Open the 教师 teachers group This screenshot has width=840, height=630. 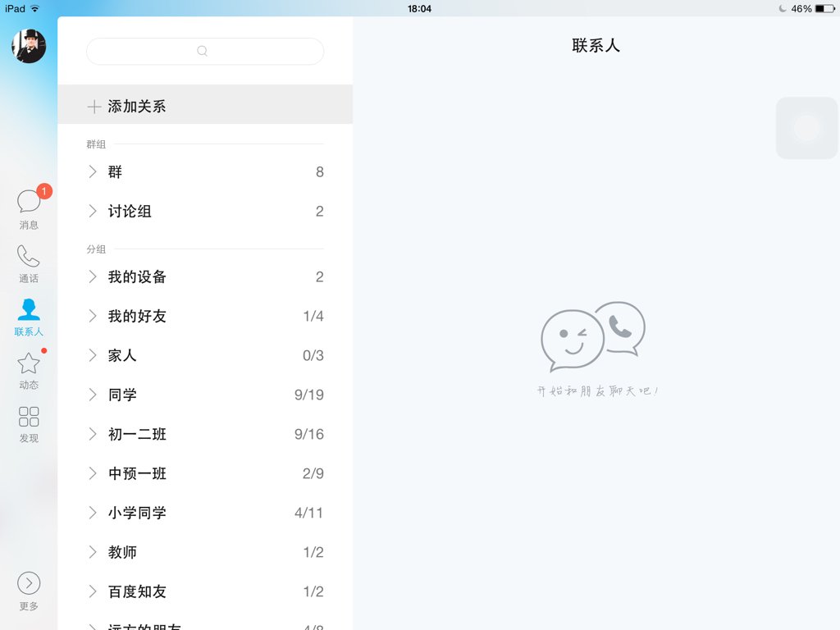(121, 552)
